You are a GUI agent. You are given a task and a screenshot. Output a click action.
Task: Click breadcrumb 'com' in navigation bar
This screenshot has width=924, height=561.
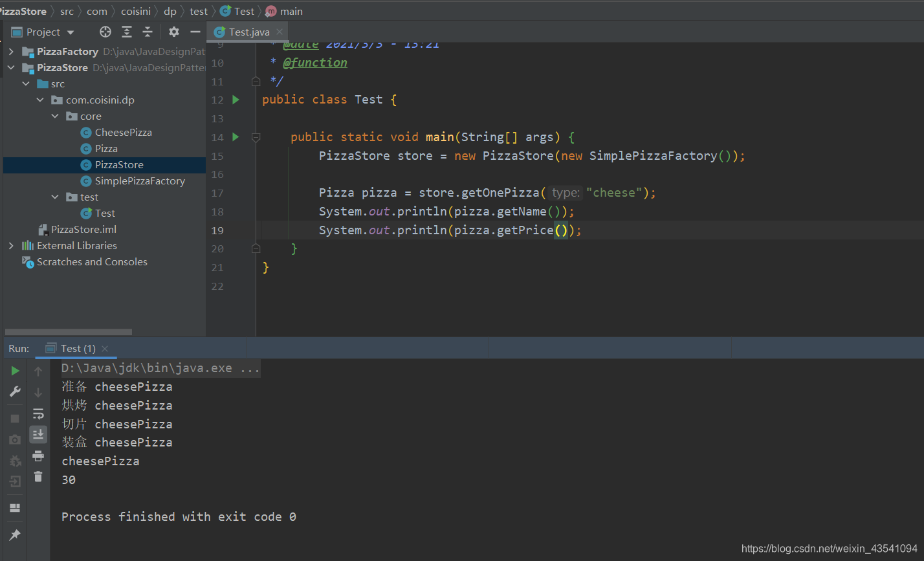coord(97,11)
